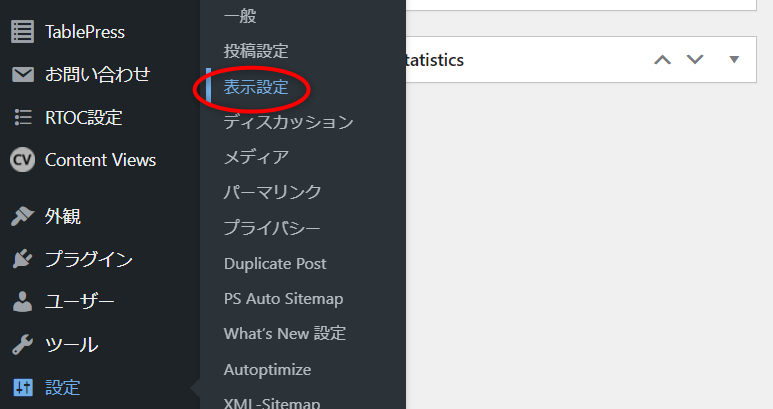
Task: Move Statistics widget up
Action: pyautogui.click(x=663, y=60)
